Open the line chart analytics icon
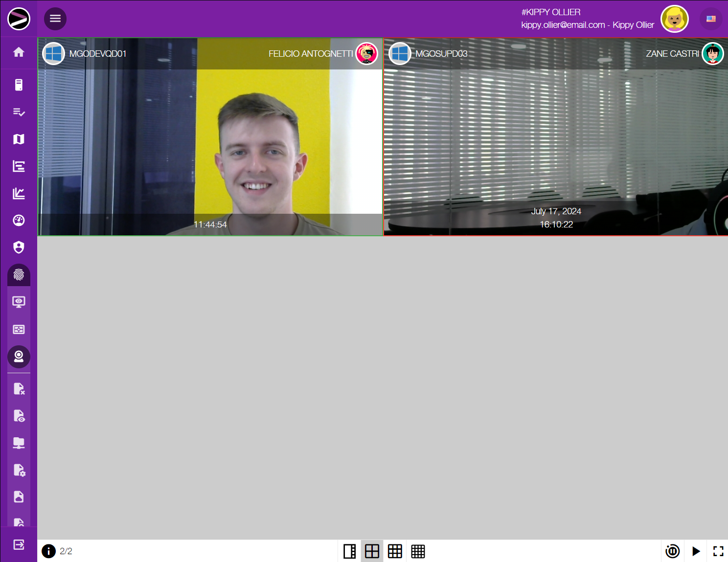This screenshot has width=728, height=562. coord(19,194)
